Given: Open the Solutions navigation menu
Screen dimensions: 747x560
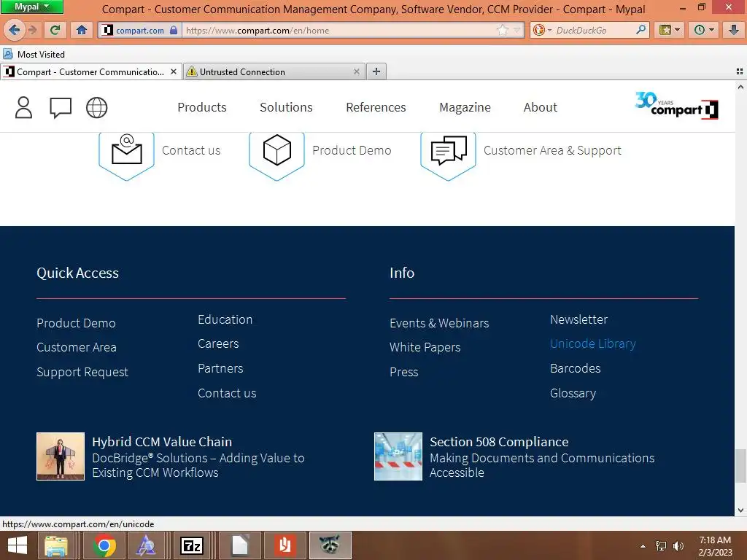Looking at the screenshot, I should 286,107.
